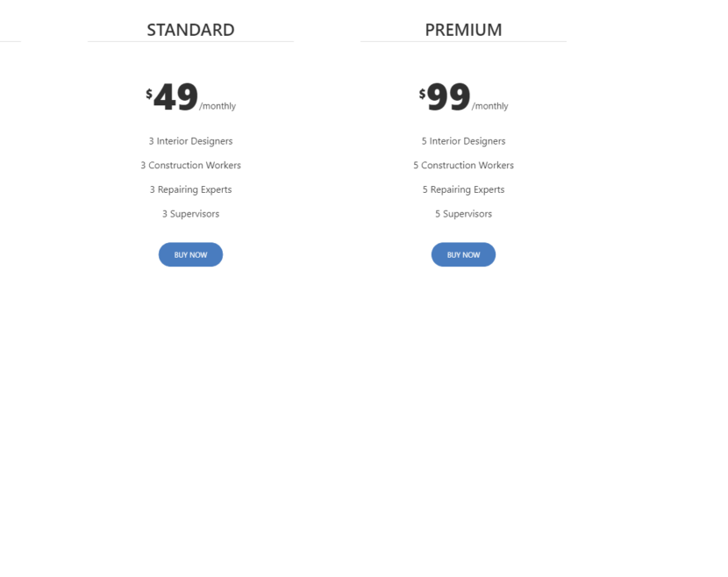Click the 49 price number
Viewport: 728px width, 577px height.
176,97
